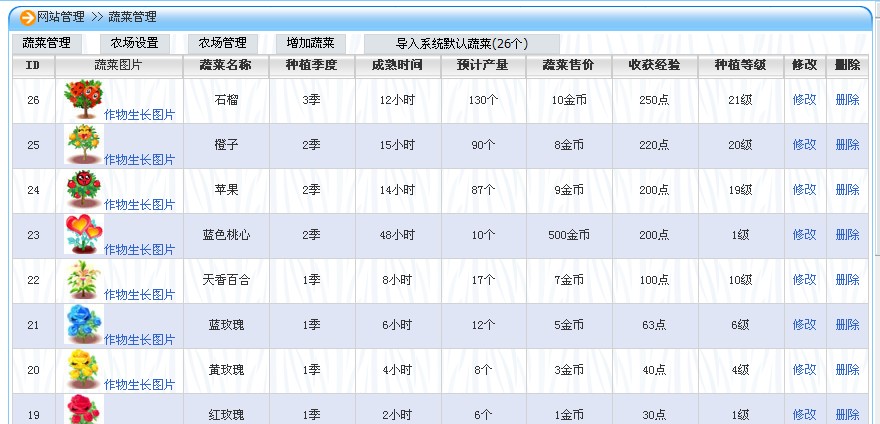
Task: Click 修改 for the 苹果 row
Action: tap(804, 190)
